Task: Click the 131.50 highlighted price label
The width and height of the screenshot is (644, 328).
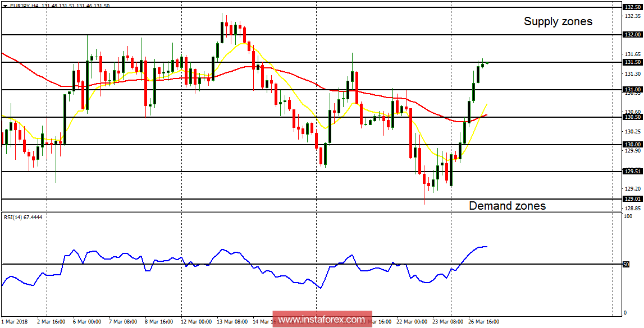Action: (633, 62)
